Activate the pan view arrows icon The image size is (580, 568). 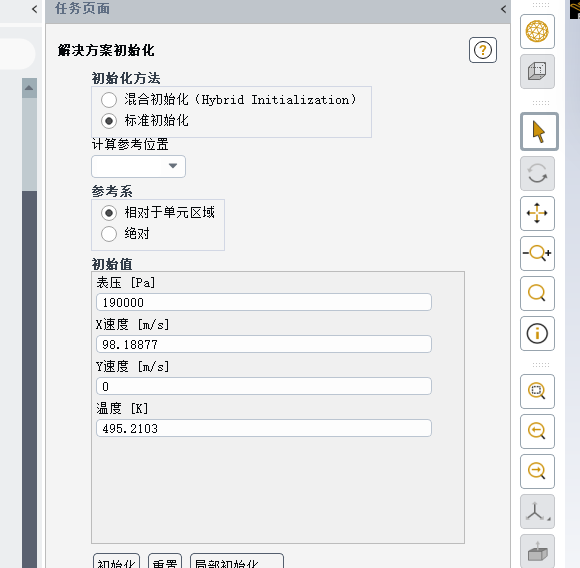pyautogui.click(x=537, y=213)
